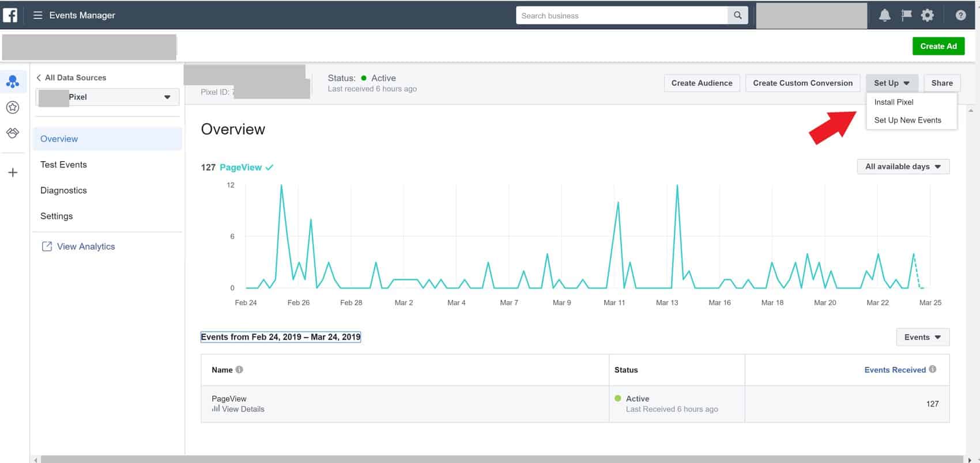Click the PageView row name
This screenshot has height=463, width=980.
click(x=229, y=399)
